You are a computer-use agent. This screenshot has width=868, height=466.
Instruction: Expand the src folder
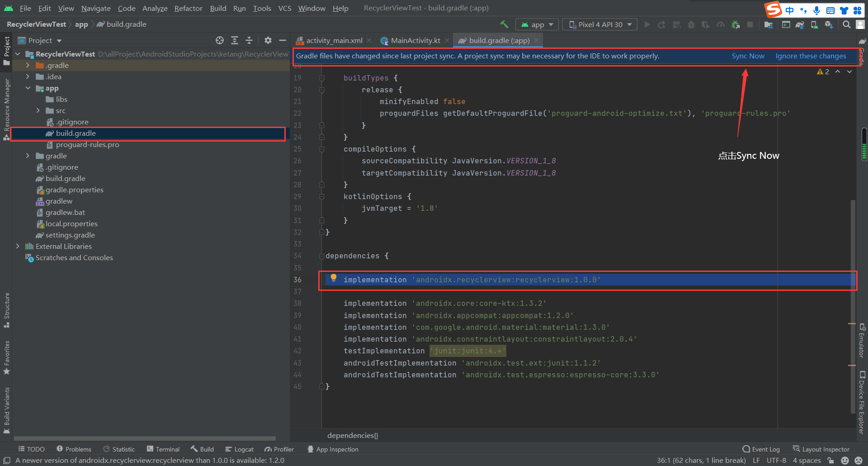coord(38,110)
